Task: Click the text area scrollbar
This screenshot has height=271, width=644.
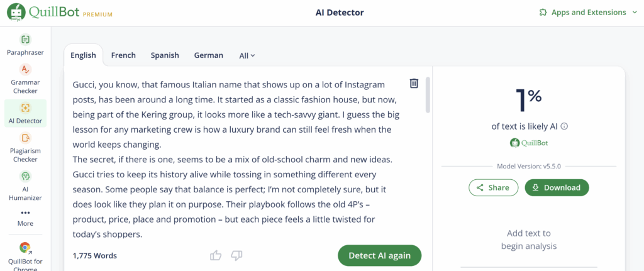Action: point(428,94)
